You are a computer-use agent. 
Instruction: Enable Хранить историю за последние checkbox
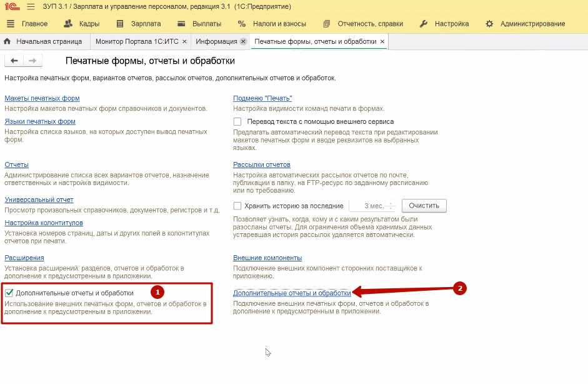(x=237, y=206)
